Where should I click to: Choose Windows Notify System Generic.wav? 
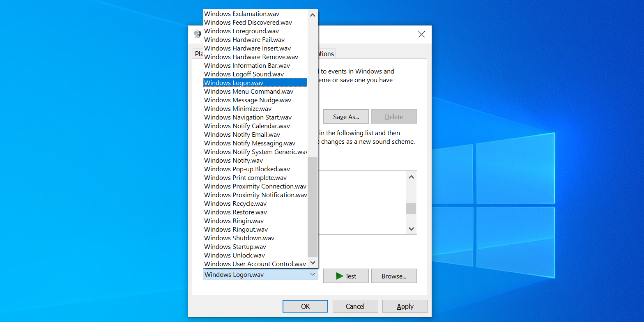pos(255,152)
